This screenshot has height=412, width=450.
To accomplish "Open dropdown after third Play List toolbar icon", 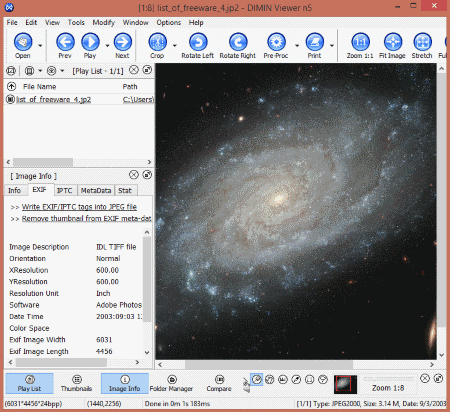I will [x=62, y=71].
